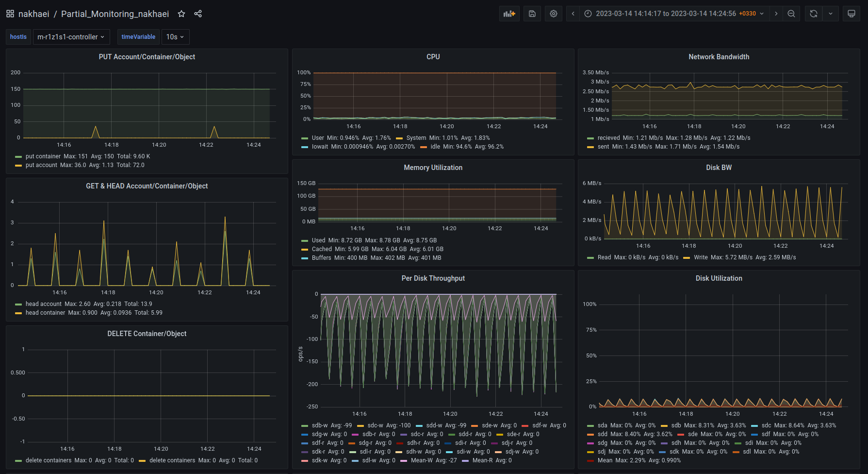Toggle the 'Cached' memory legend series

tap(322, 249)
